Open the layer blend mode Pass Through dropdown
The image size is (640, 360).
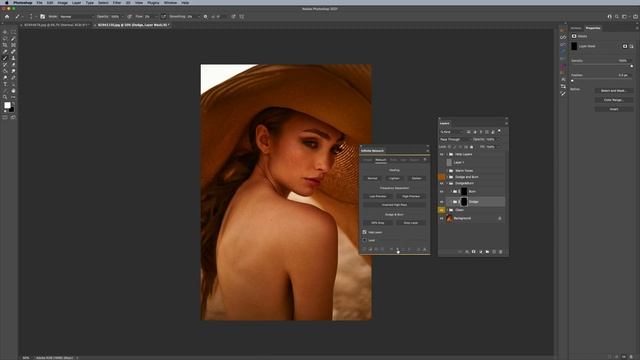coord(455,139)
